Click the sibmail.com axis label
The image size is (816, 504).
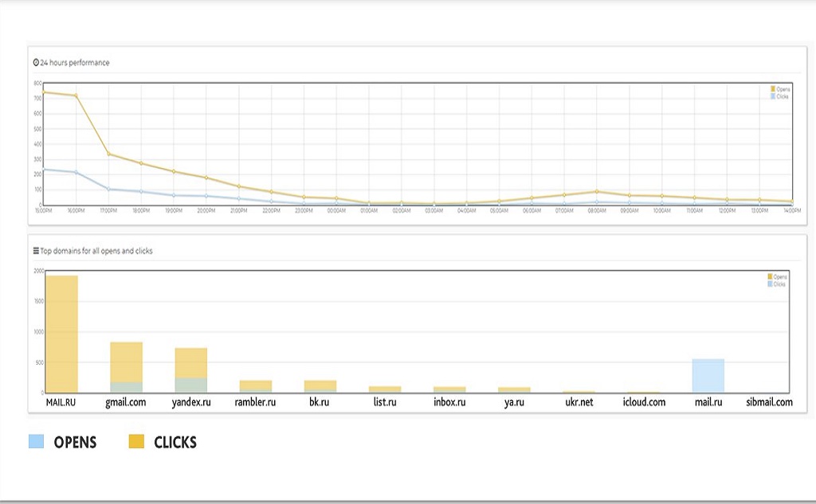coord(768,403)
